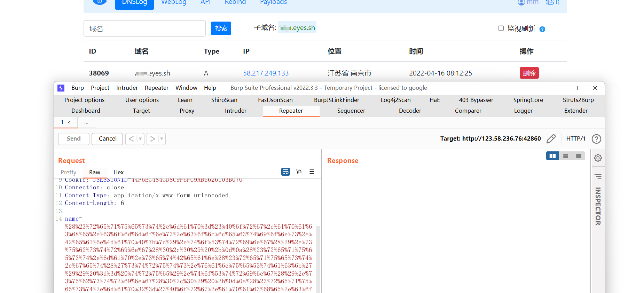
Task: Enable the 监视刷新 checkbox
Action: (501, 28)
